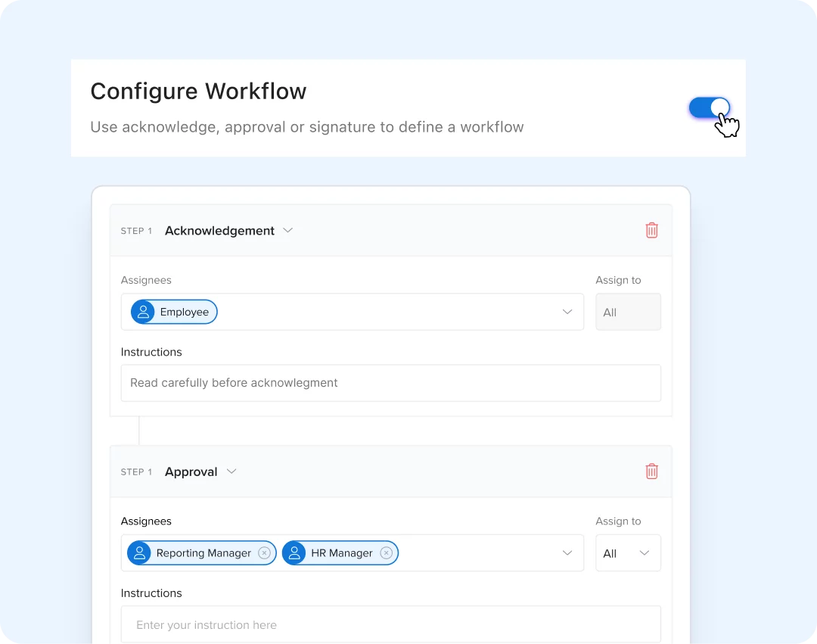Focus 'Enter your instruction here' field
This screenshot has width=817, height=644.
coord(391,624)
